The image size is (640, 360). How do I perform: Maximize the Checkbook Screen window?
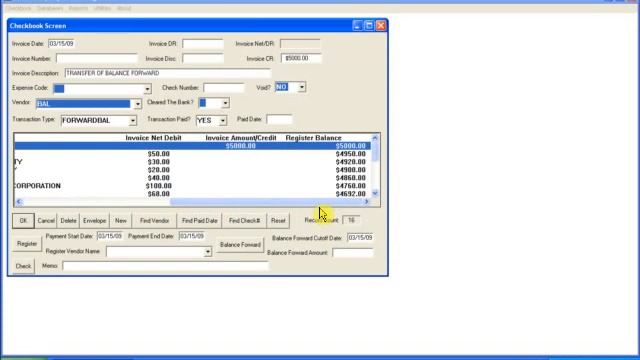tap(369, 26)
